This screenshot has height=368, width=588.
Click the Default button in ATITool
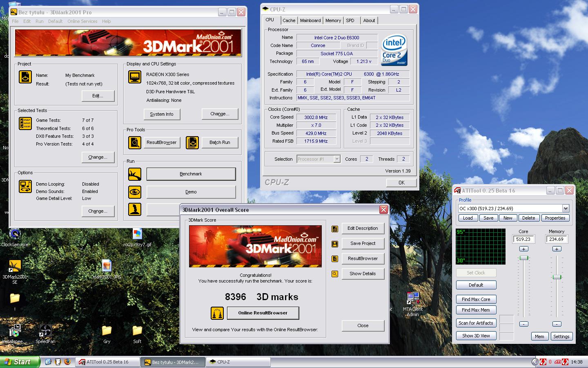click(x=476, y=285)
